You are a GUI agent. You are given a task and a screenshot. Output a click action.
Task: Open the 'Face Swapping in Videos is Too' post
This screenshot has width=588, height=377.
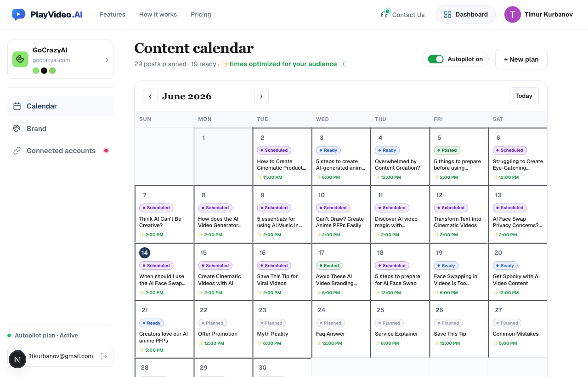[456, 280]
